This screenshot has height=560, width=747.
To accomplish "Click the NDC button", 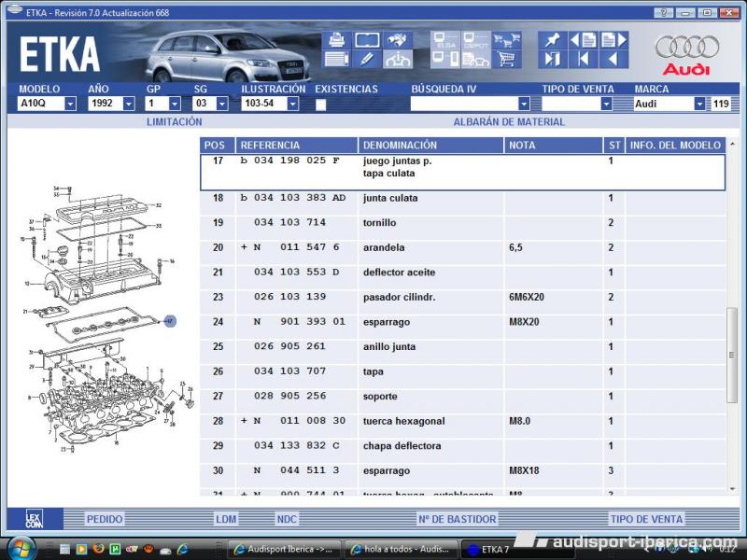I will tap(287, 519).
